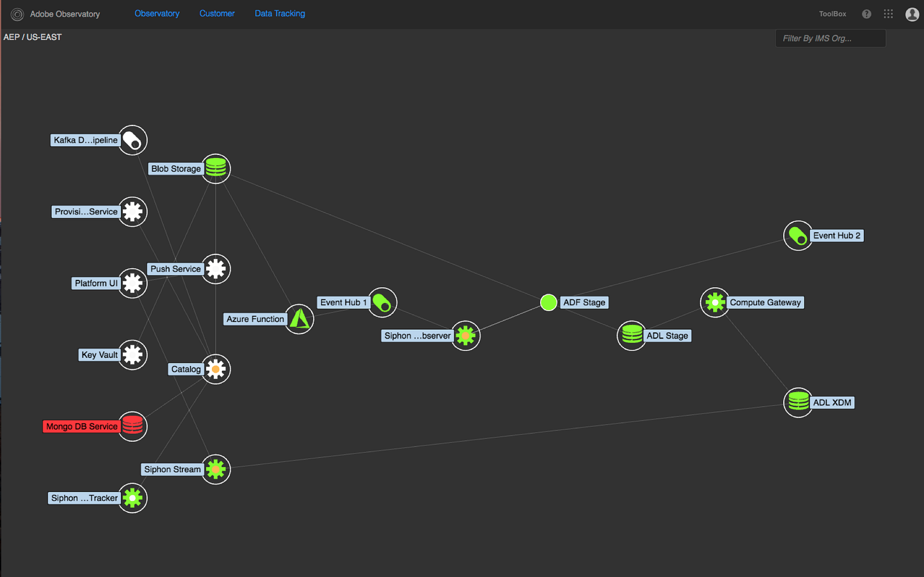The width and height of the screenshot is (924, 577).
Task: Click the Compute Gateway label
Action: pos(765,302)
